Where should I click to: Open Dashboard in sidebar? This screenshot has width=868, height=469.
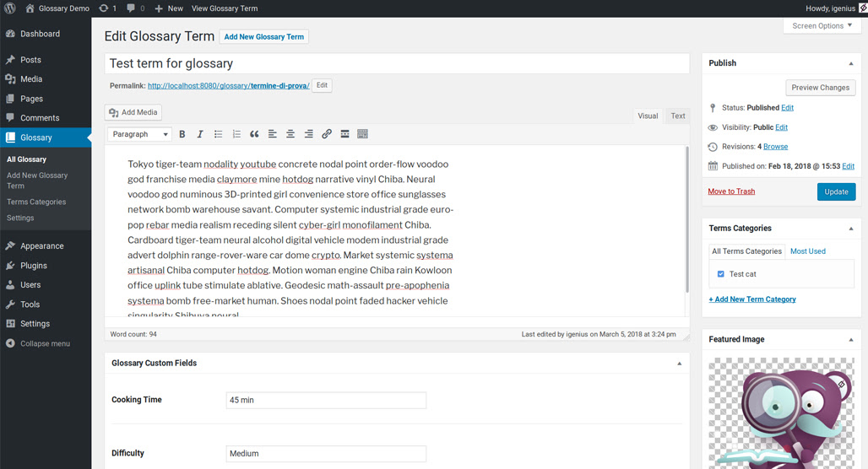[x=46, y=34]
